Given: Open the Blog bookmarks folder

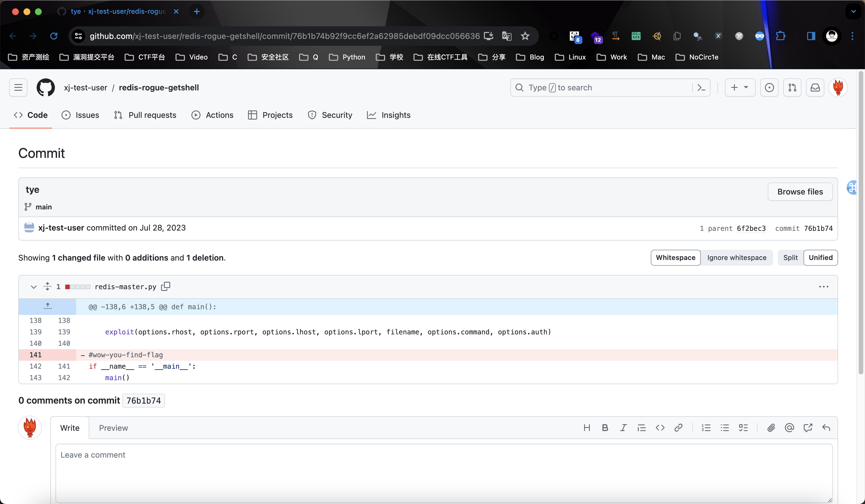Looking at the screenshot, I should (x=530, y=57).
